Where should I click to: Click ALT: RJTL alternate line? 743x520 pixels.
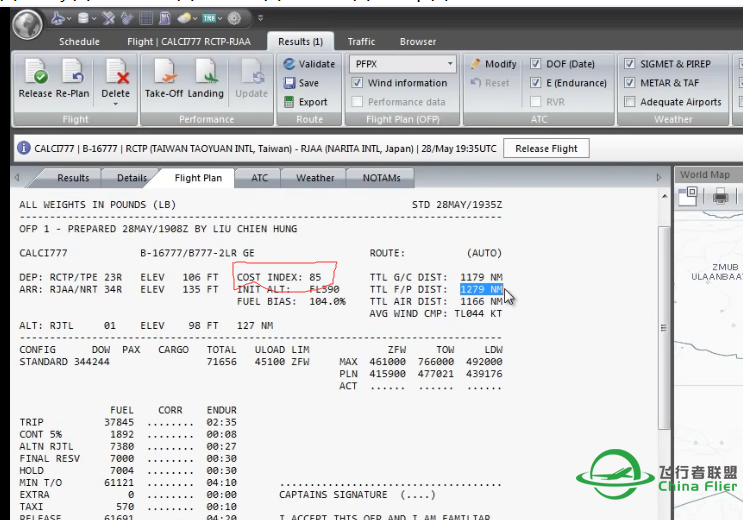[146, 326]
